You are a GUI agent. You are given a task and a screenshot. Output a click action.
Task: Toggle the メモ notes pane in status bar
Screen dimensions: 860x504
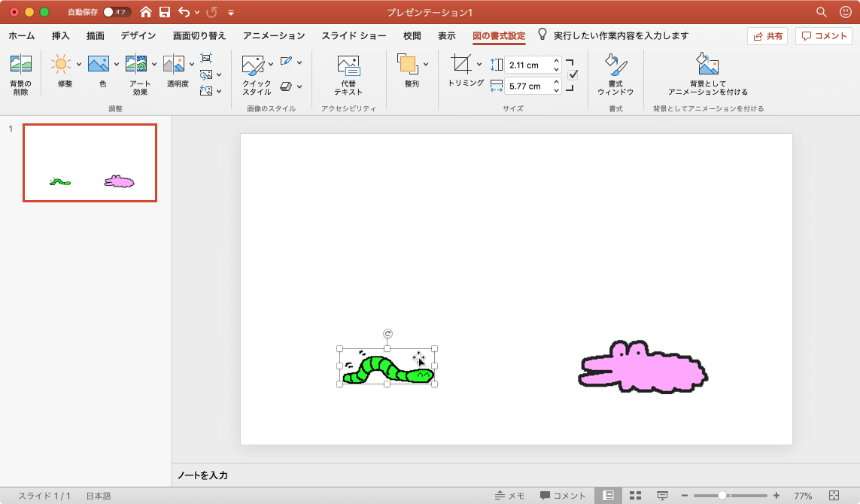click(x=509, y=496)
